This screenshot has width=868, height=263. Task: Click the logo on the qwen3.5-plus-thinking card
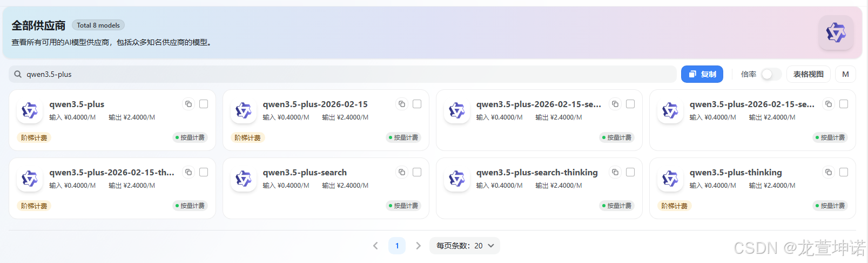point(670,179)
